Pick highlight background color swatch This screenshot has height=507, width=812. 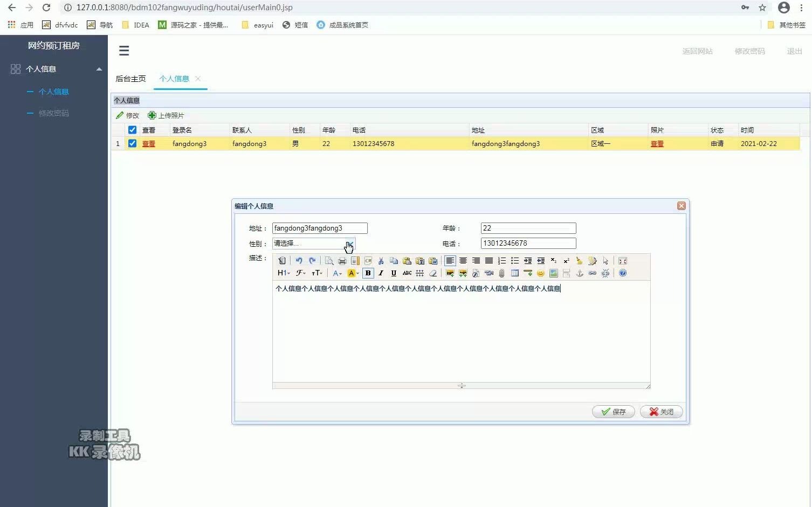pyautogui.click(x=353, y=273)
